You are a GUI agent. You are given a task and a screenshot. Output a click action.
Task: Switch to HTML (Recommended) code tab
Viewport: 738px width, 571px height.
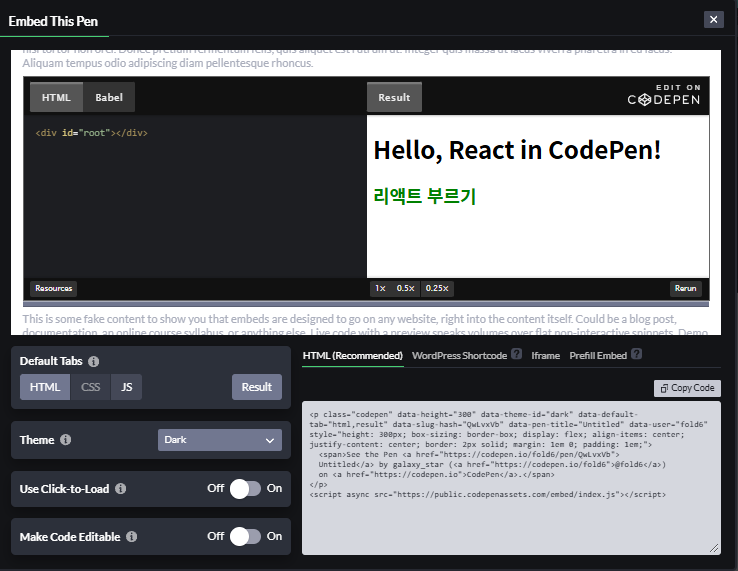[x=353, y=356]
